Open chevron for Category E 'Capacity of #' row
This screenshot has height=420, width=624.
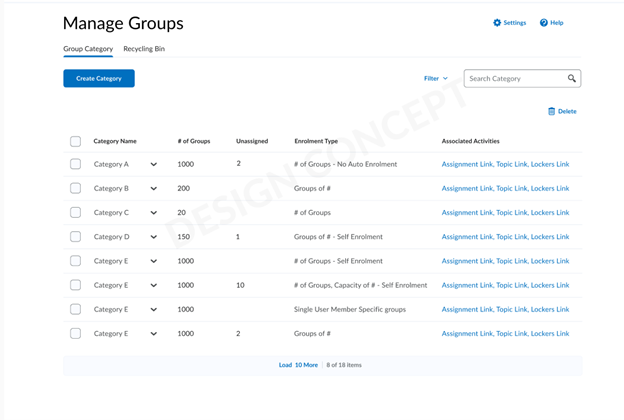[x=154, y=285]
